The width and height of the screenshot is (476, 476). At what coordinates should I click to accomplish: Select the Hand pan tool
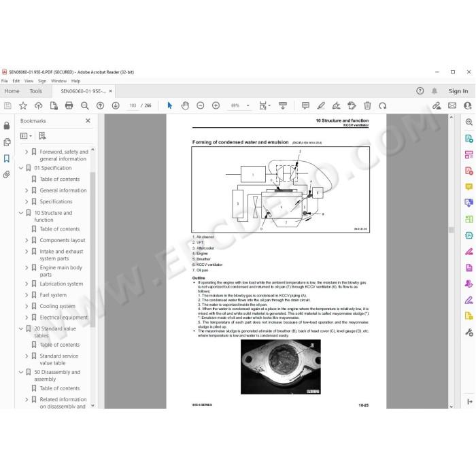185,105
